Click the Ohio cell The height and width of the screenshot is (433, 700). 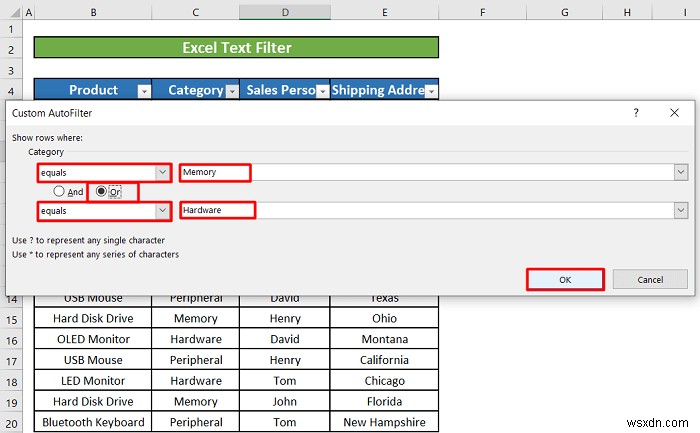384,318
